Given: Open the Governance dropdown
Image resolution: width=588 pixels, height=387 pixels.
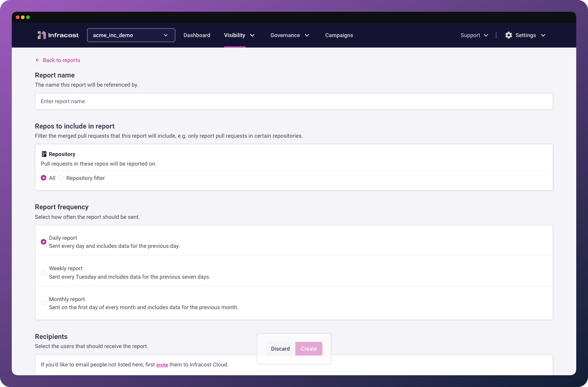Looking at the screenshot, I should click(x=290, y=35).
